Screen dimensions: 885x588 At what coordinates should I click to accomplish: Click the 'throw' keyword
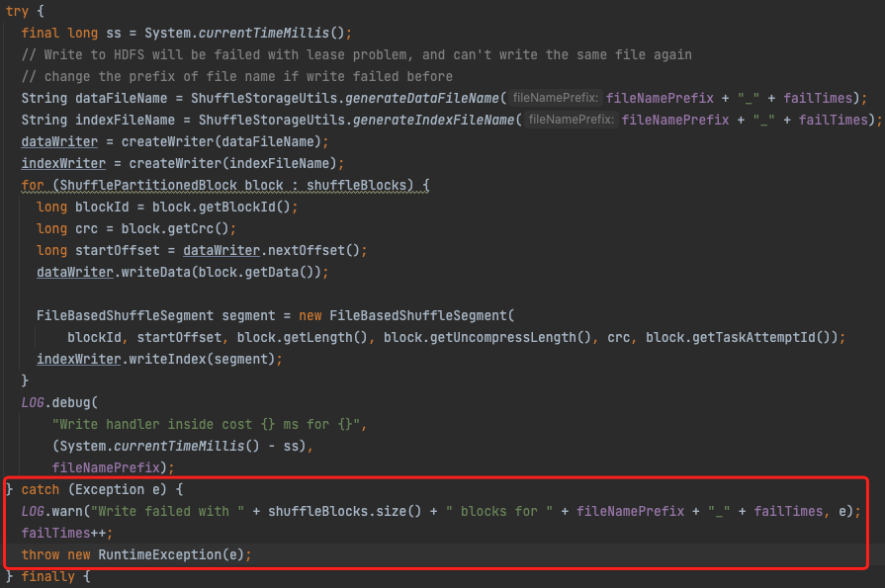[41, 555]
